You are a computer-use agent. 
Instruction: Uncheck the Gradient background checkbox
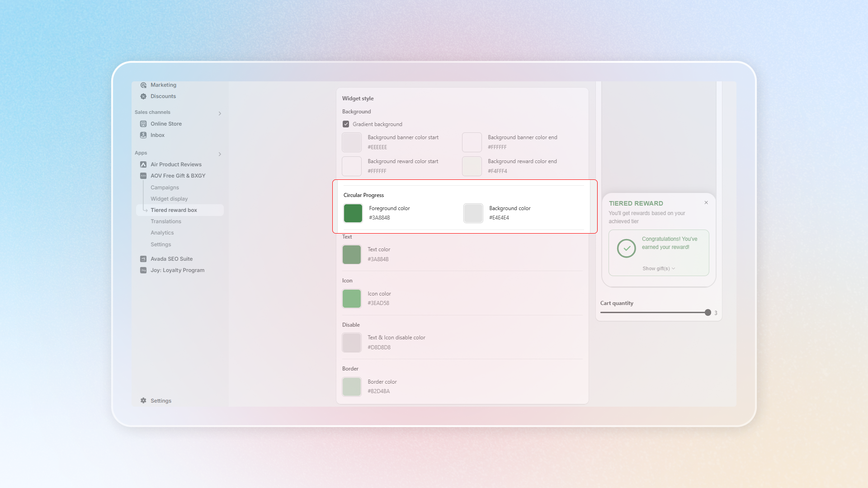(x=346, y=124)
